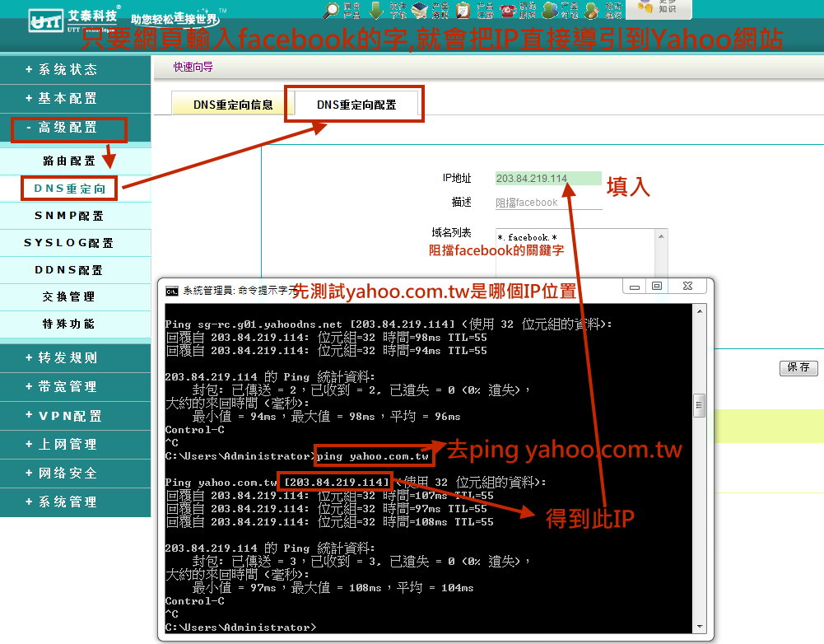The height and width of the screenshot is (644, 824).
Task: Click the 保存 save button
Action: pos(798,367)
